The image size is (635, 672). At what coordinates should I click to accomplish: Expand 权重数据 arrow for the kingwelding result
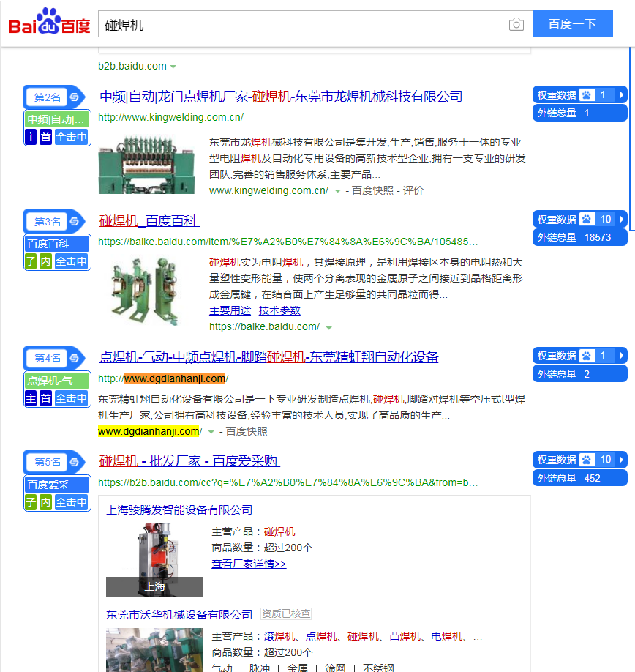621,94
